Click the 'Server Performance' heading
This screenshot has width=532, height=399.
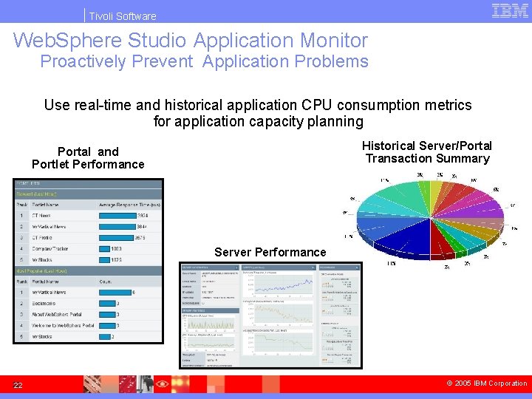270,252
